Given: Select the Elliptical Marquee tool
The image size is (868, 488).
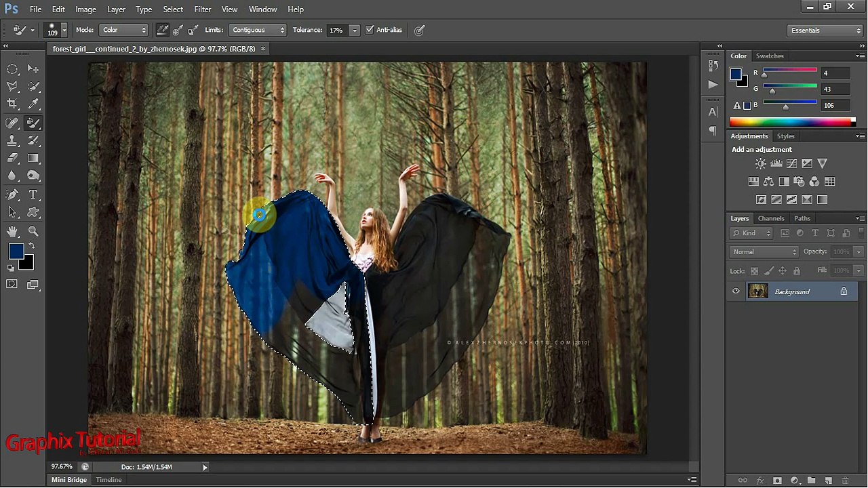Looking at the screenshot, I should (x=12, y=69).
